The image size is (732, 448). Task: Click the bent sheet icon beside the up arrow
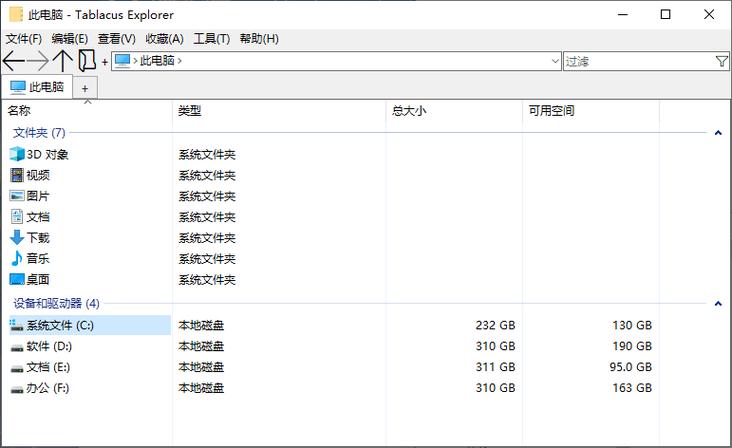87,61
